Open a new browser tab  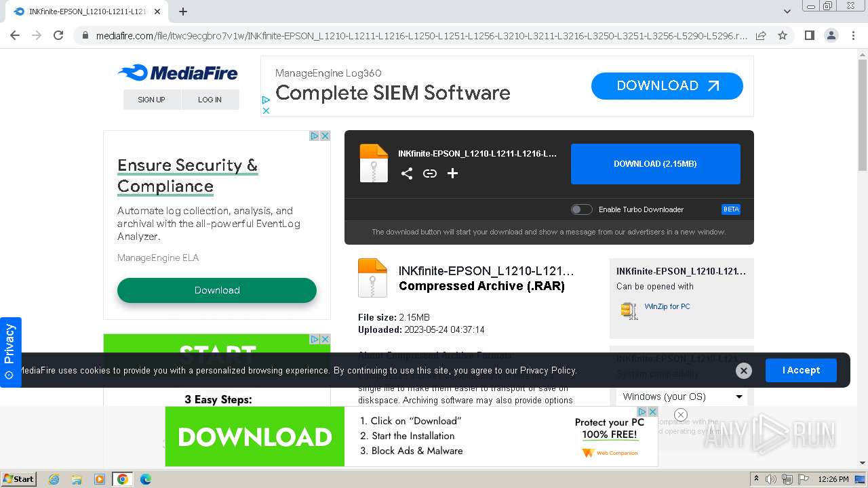click(x=183, y=12)
